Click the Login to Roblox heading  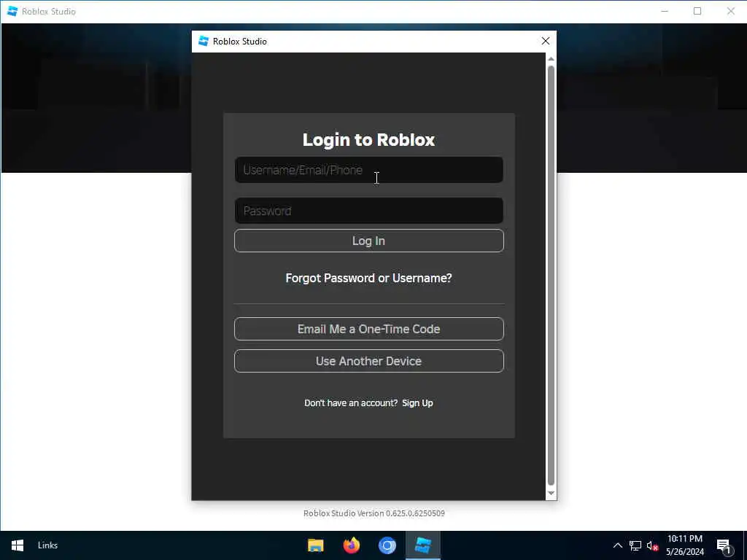[x=368, y=139]
